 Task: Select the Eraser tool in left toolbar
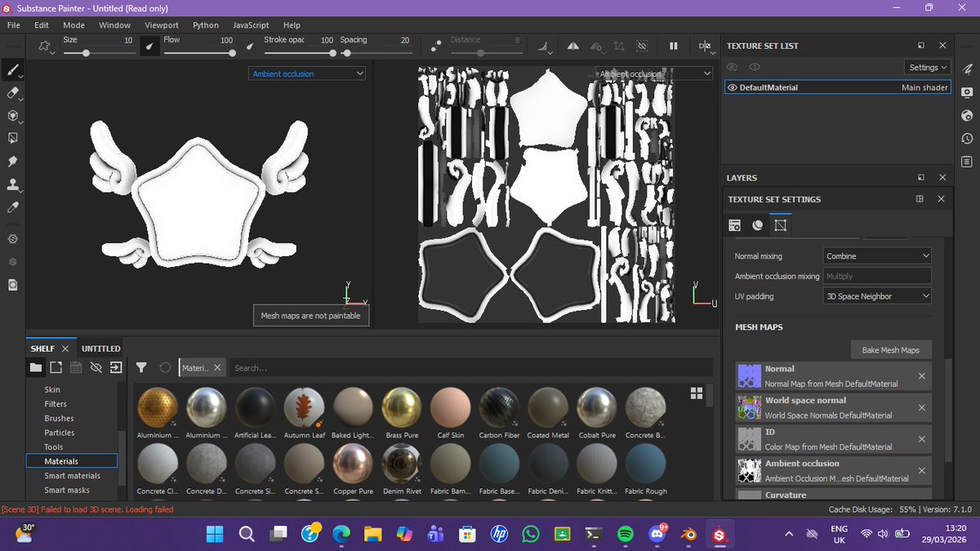[12, 94]
